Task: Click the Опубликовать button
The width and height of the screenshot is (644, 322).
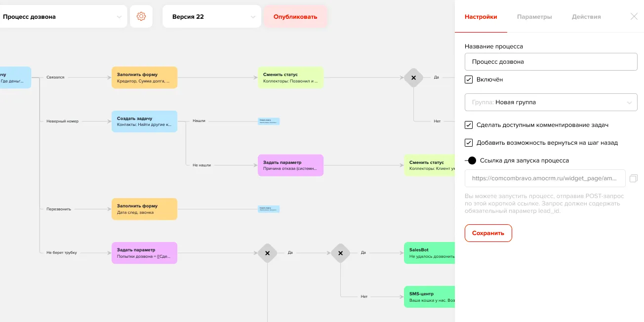Action: click(x=295, y=17)
